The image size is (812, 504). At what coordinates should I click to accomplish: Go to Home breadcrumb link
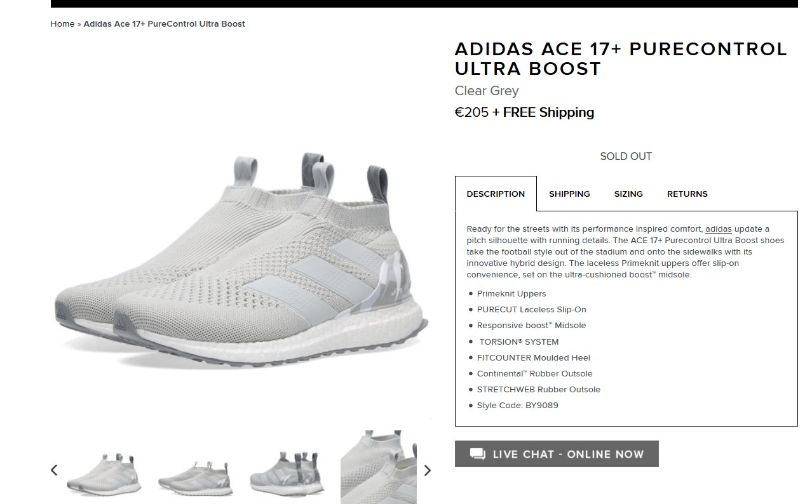62,24
